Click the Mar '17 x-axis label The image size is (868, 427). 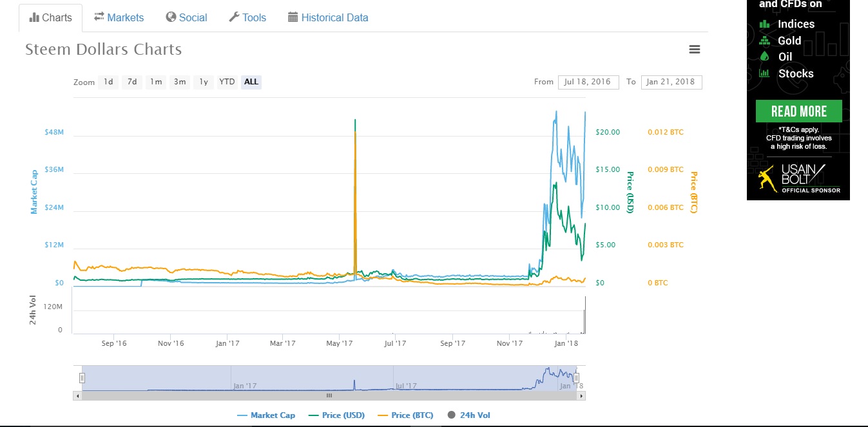click(x=283, y=343)
